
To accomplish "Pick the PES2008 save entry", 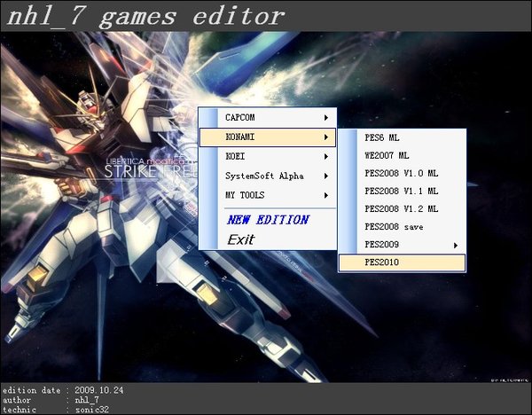I will [402, 227].
